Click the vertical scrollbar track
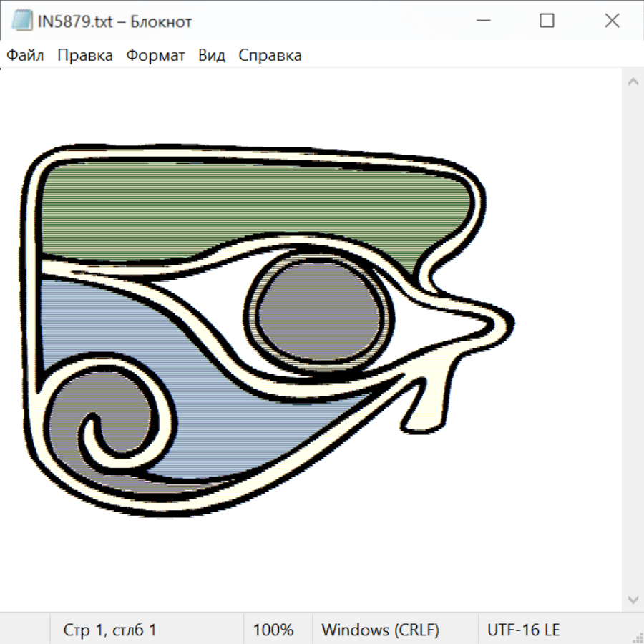The image size is (644, 644). click(633, 340)
